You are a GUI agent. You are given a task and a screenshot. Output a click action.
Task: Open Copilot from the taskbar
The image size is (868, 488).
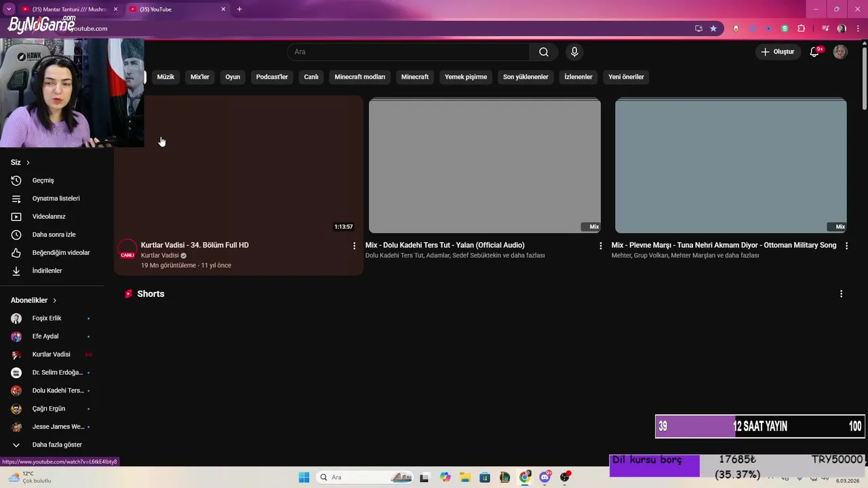445,477
